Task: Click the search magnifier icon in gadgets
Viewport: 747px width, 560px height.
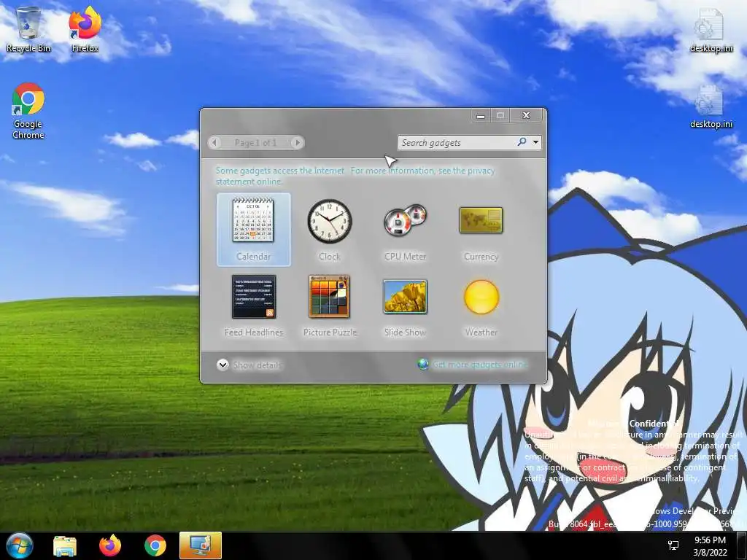Action: tap(522, 142)
